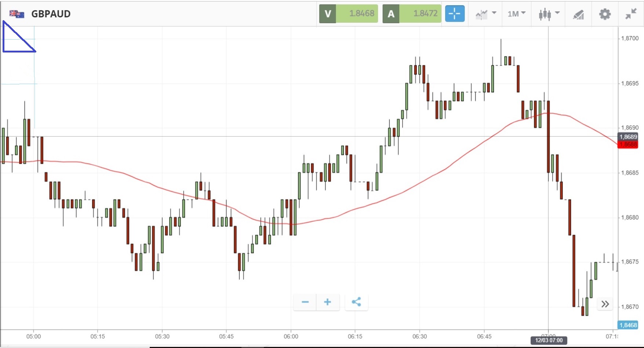Click the blue current price tag 1,8468
This screenshot has height=348, width=644.
click(628, 325)
